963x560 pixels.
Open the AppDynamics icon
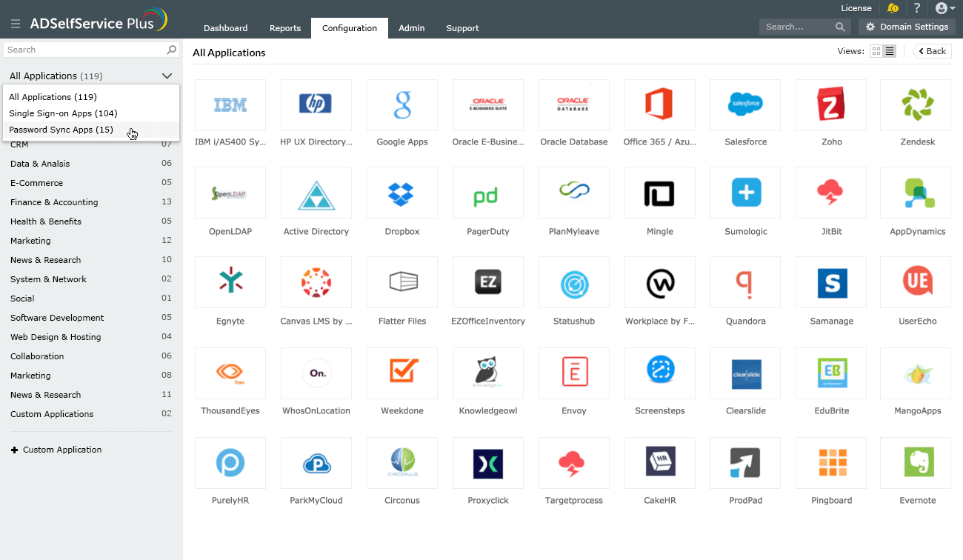point(916,193)
